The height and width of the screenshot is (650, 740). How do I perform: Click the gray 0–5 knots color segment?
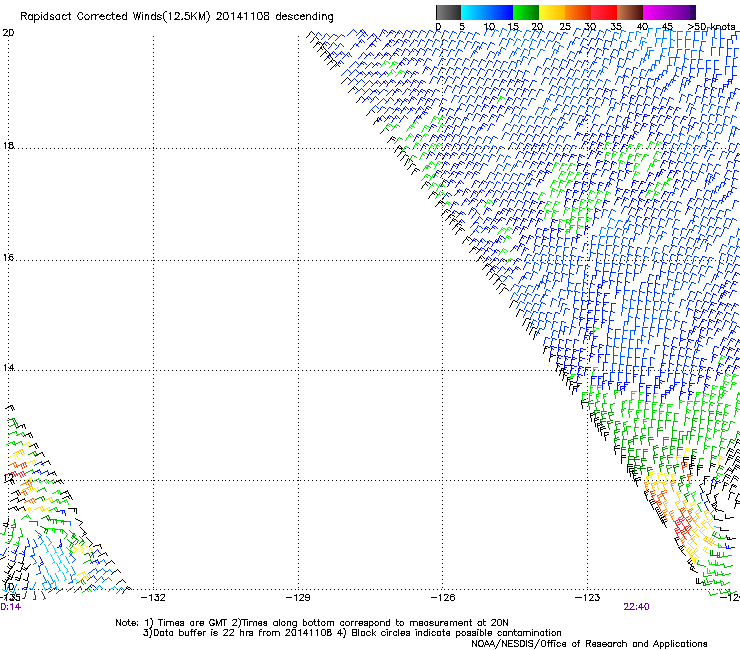click(448, 12)
